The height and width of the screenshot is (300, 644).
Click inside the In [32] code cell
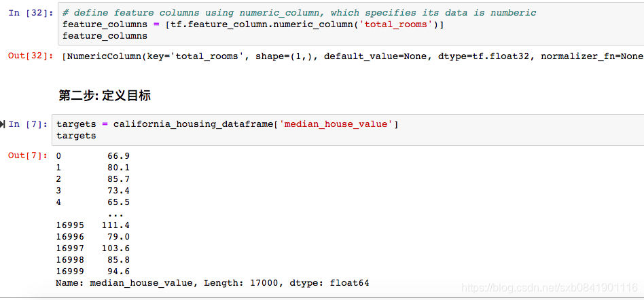[351, 24]
